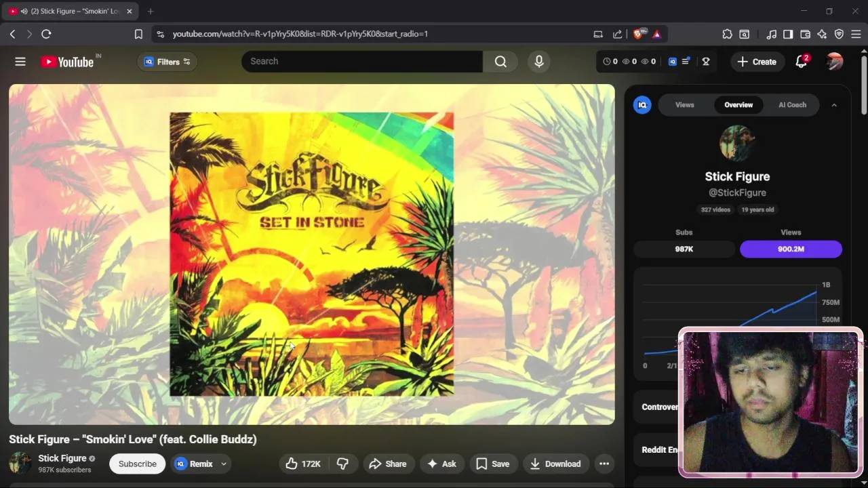Viewport: 868px width, 488px height.
Task: Save the video to a playlist
Action: click(x=492, y=464)
